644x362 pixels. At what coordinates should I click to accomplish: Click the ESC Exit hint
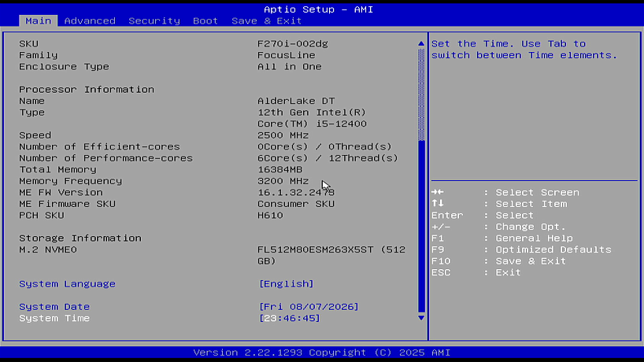476,273
